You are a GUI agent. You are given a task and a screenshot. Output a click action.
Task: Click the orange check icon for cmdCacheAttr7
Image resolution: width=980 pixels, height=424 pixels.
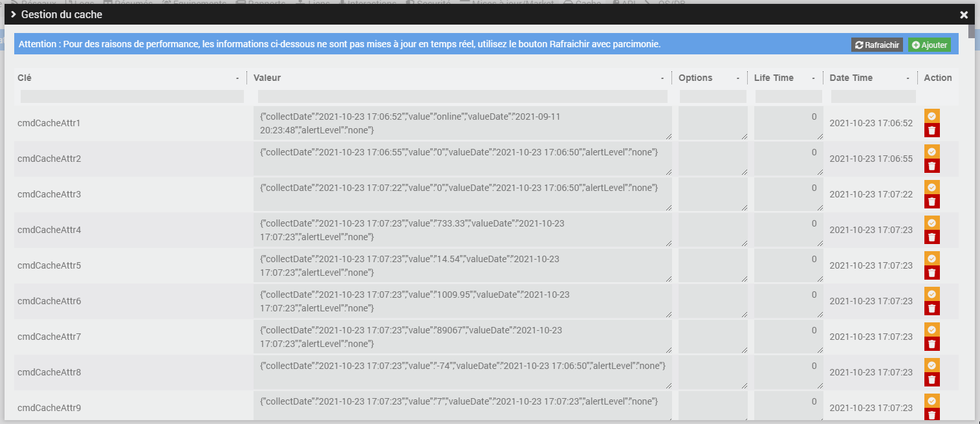(931, 329)
